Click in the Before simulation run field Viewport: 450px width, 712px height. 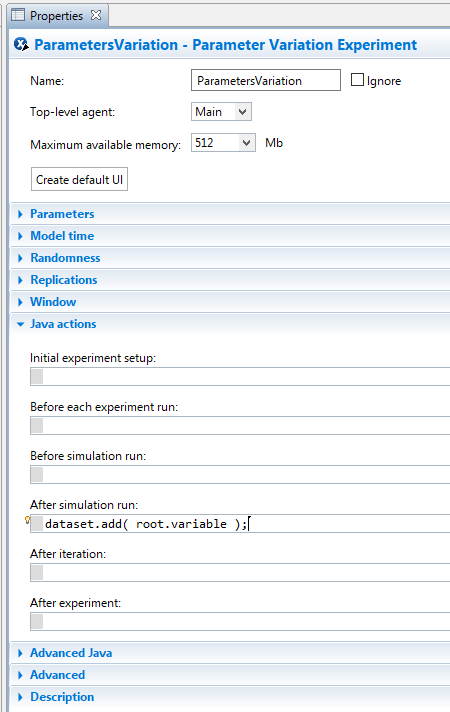(240, 475)
